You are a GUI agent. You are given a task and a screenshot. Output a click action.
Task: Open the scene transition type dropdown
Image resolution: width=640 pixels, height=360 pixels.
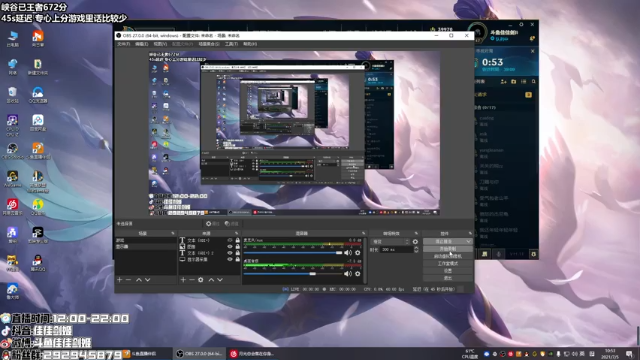[390, 242]
